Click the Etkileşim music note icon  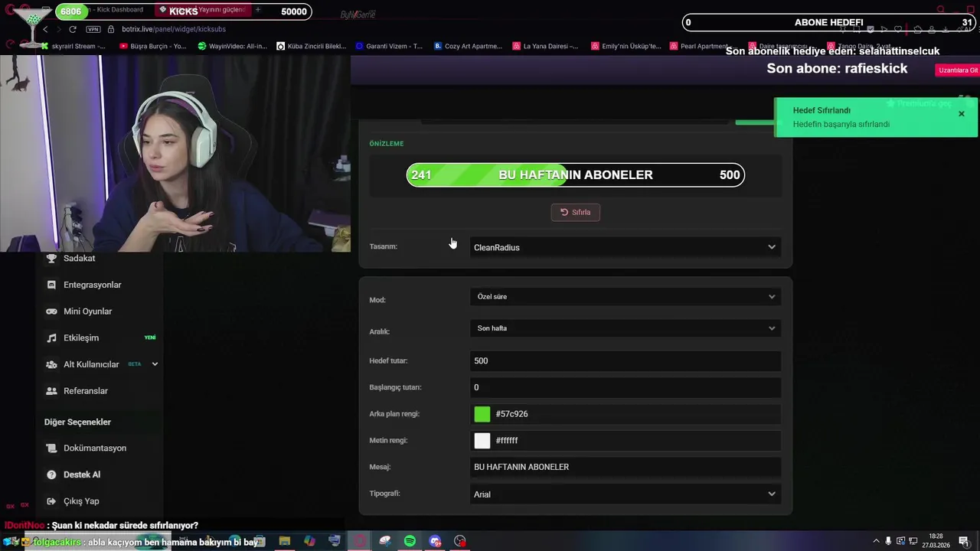click(x=51, y=338)
